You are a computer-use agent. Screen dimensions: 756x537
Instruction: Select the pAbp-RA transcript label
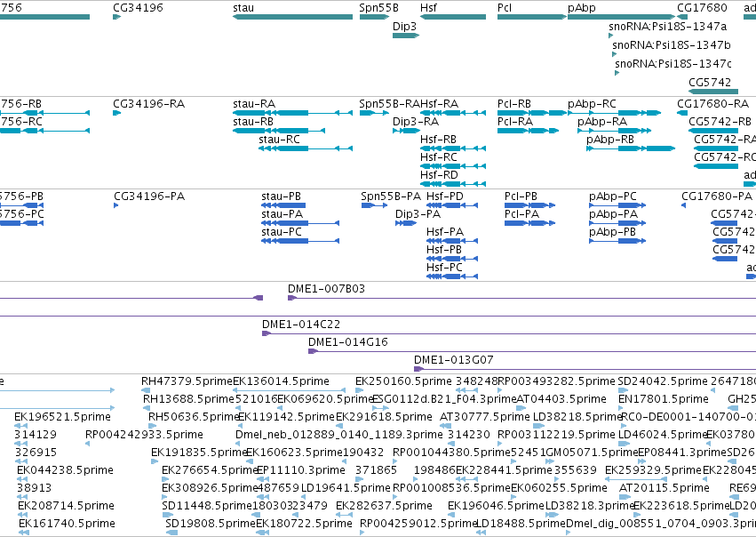602,122
